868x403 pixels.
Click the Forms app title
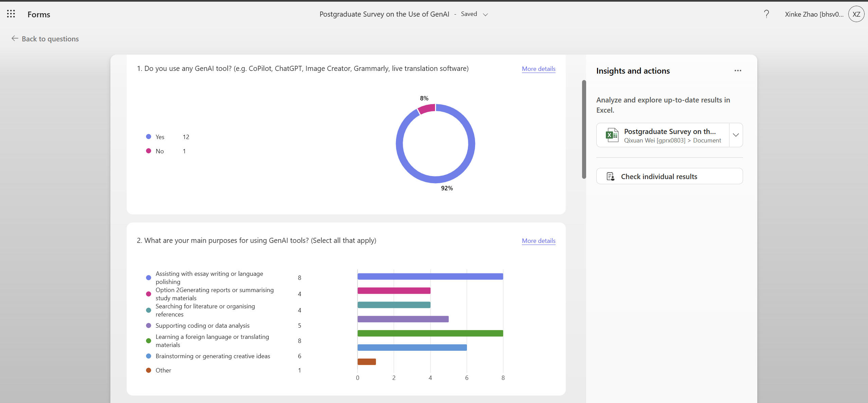click(39, 14)
